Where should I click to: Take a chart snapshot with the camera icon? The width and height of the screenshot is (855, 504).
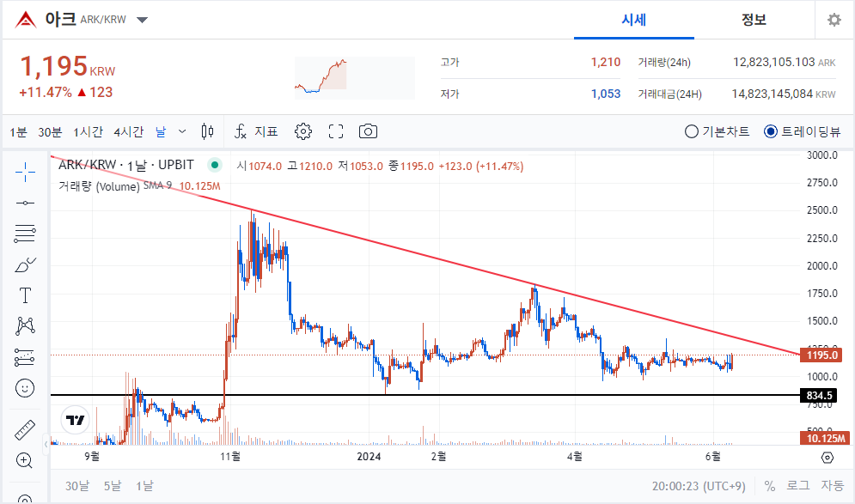pos(368,131)
